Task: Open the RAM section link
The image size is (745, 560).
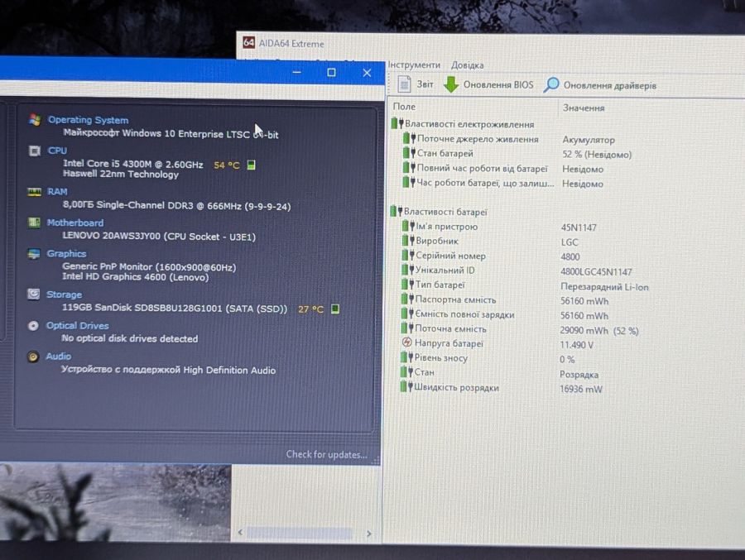Action: (x=57, y=191)
